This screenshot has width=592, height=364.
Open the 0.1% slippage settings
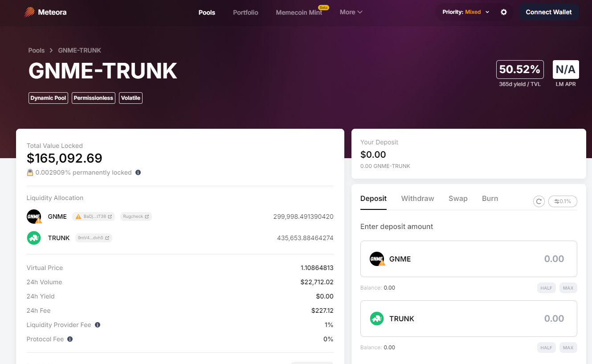563,201
